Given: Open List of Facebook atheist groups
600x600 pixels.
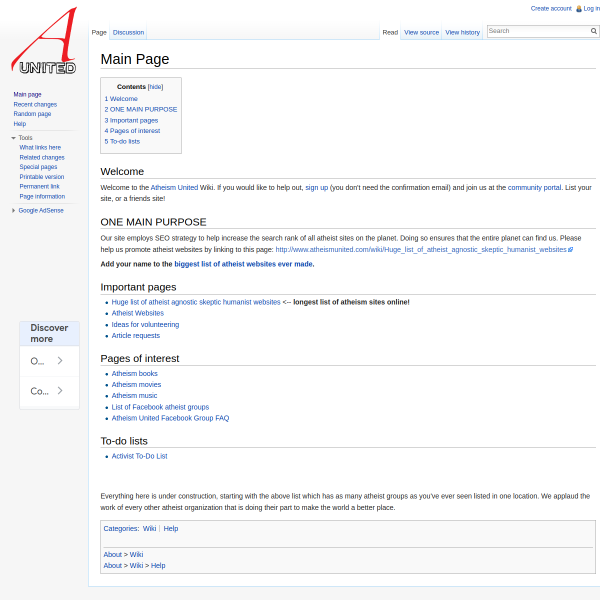Looking at the screenshot, I should [160, 407].
